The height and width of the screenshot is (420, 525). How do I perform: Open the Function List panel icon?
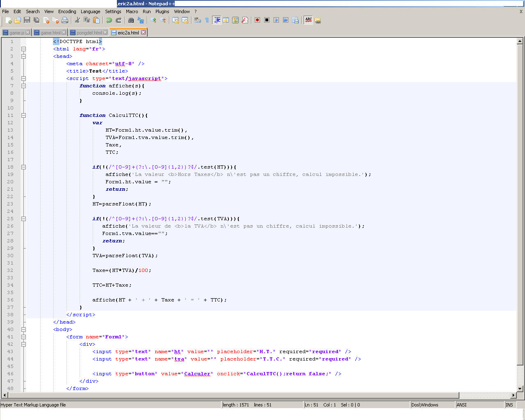tap(245, 20)
